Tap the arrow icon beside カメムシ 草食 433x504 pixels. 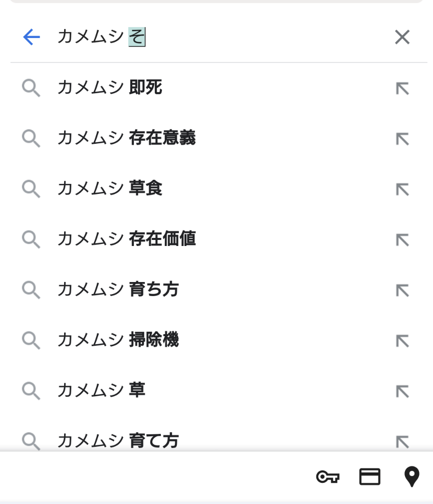tap(402, 189)
